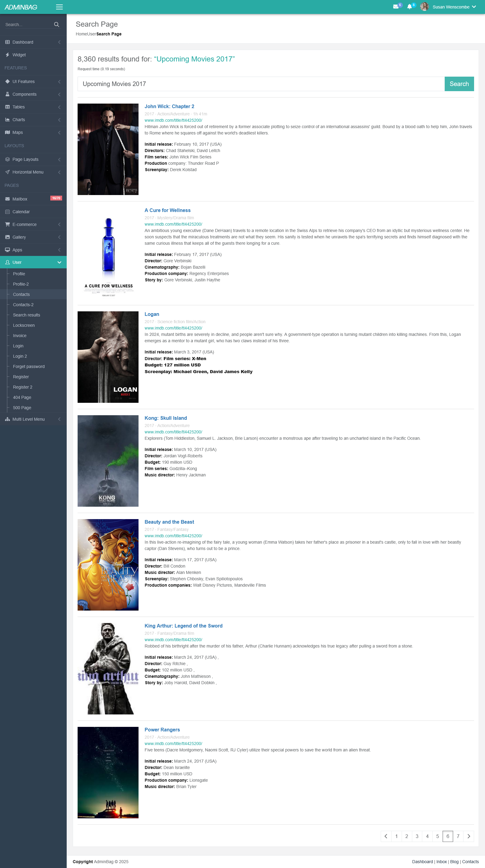Click the Home breadcrumb link
This screenshot has width=485, height=868.
(x=81, y=34)
